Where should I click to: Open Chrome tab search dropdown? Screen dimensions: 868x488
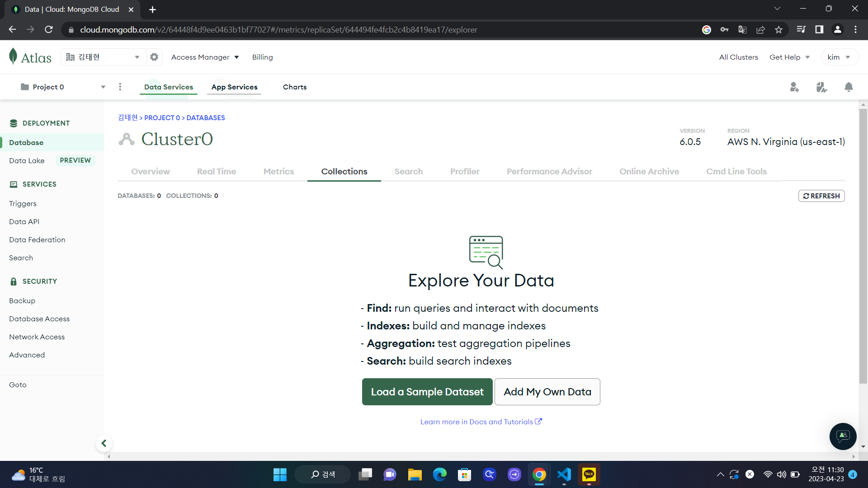point(777,9)
